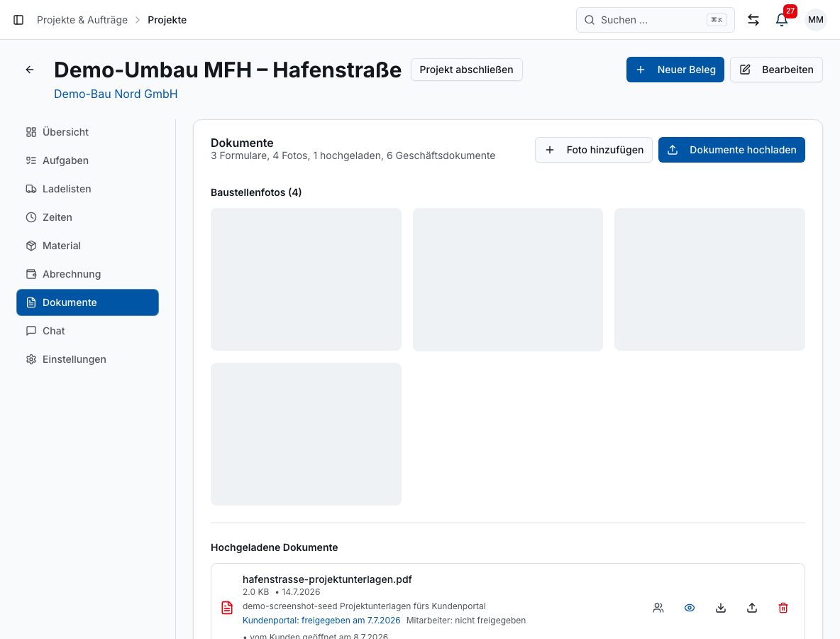Click the file name hafenstrasse-projektunterlagen.pdf
This screenshot has height=639, width=840.
tap(327, 579)
